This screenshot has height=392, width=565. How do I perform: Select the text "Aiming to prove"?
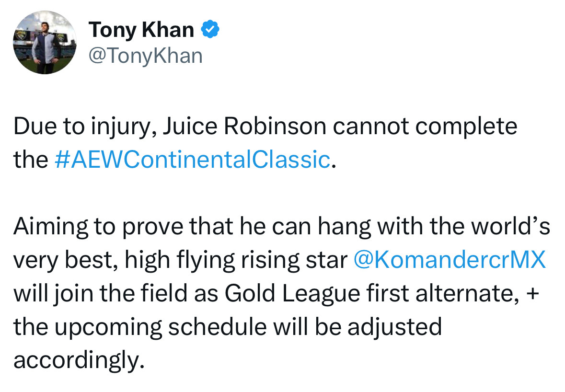96,227
